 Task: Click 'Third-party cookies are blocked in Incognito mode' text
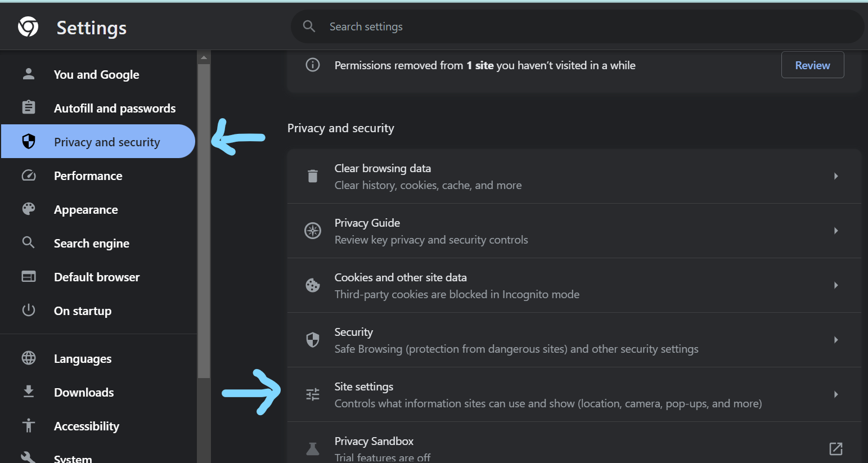coord(457,294)
